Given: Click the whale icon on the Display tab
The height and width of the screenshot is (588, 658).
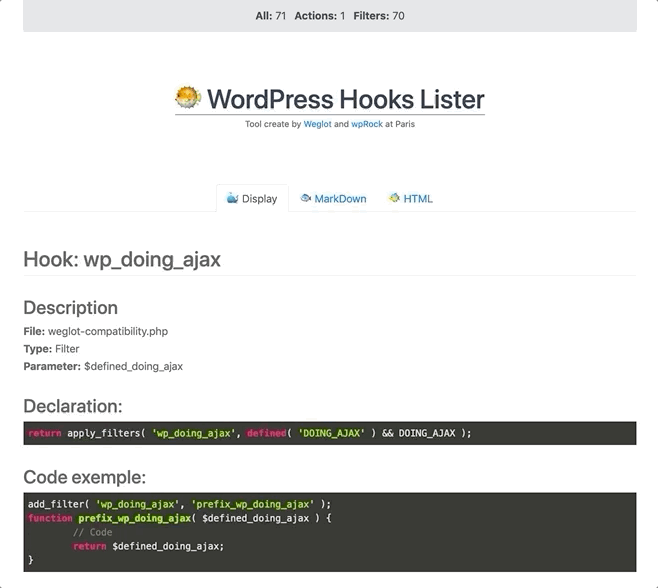Looking at the screenshot, I should coord(232,198).
